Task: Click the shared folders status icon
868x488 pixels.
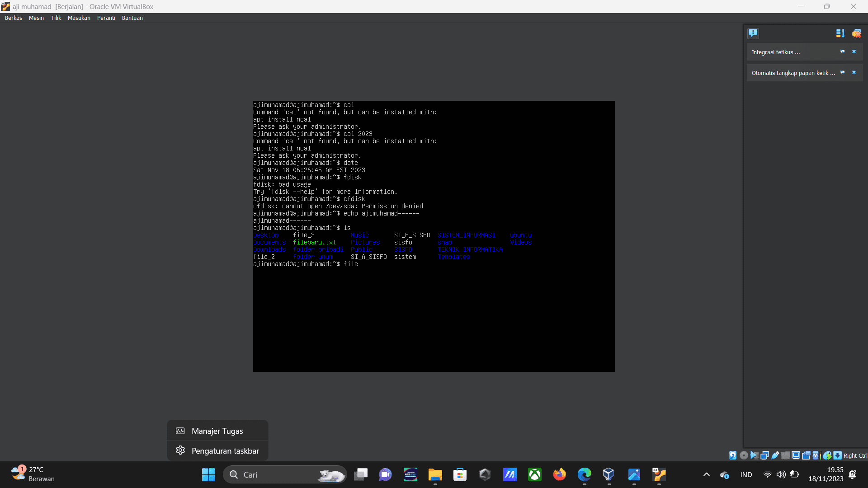Action: coord(785,455)
